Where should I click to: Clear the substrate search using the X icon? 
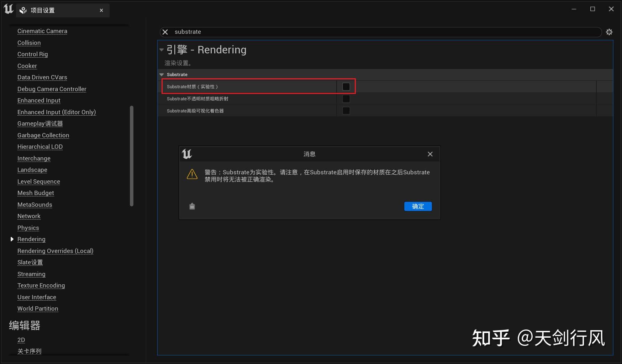click(165, 32)
